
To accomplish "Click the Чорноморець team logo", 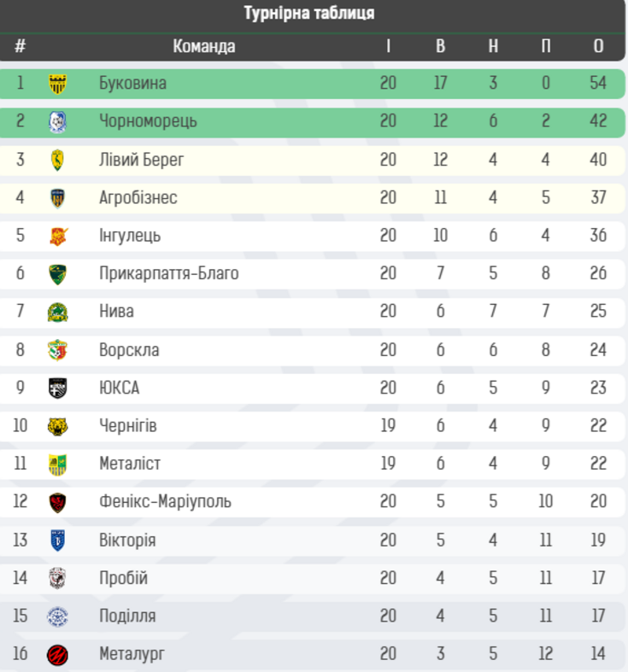I will (57, 121).
